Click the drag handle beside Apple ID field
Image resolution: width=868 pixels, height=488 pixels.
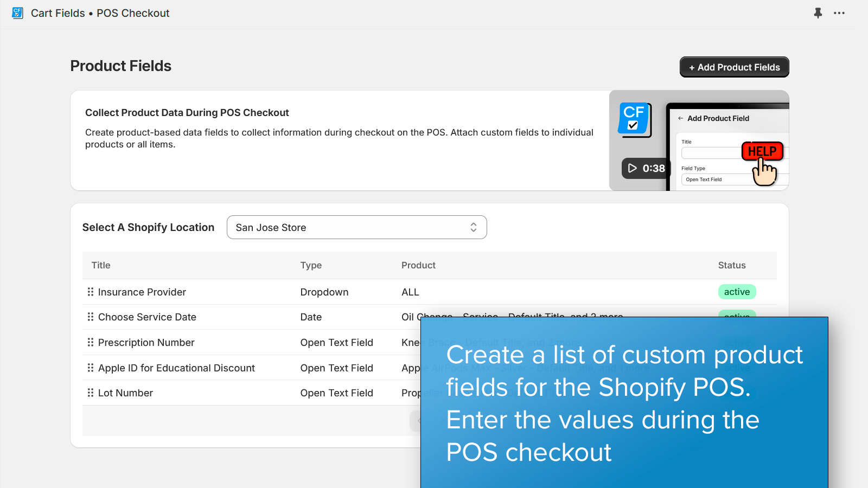91,368
